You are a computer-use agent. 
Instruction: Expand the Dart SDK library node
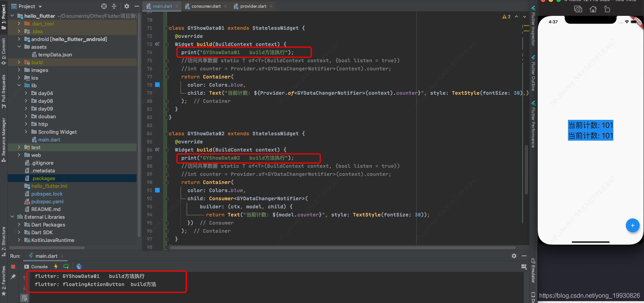pyautogui.click(x=19, y=232)
